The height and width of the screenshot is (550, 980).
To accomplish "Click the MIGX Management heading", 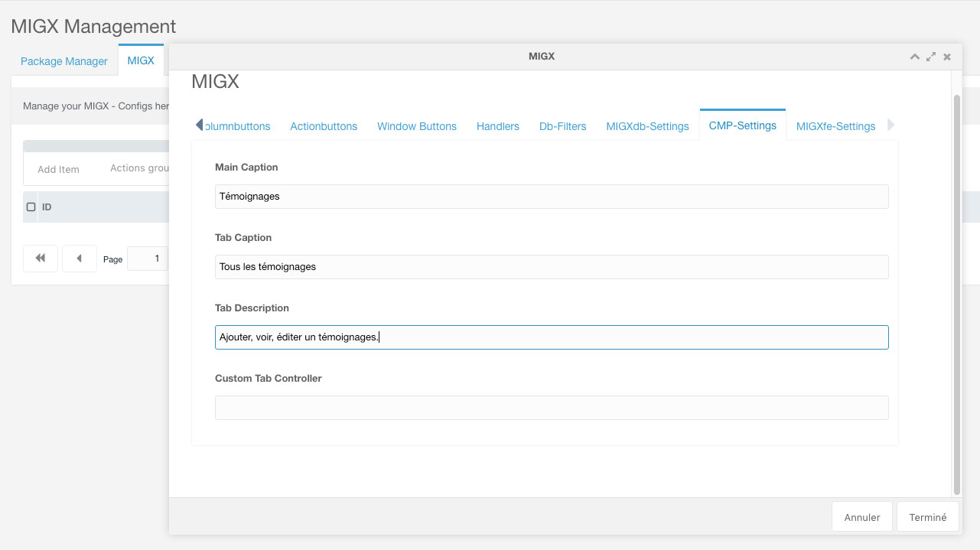I will [93, 27].
